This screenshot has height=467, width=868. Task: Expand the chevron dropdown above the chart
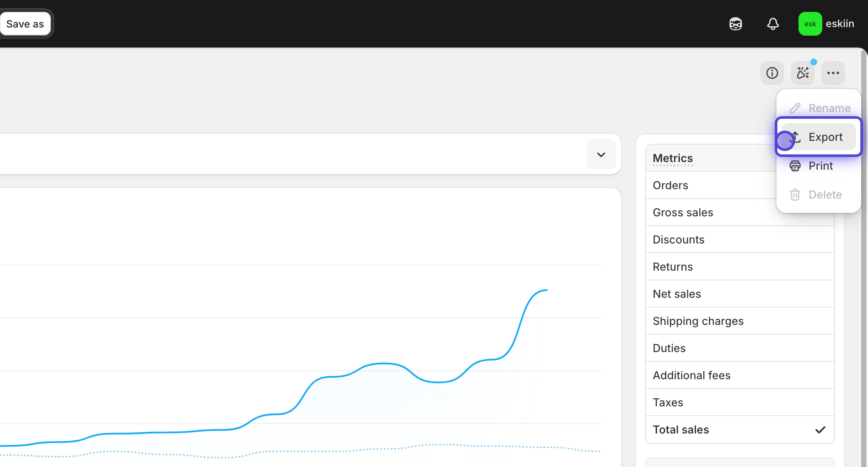pos(601,154)
